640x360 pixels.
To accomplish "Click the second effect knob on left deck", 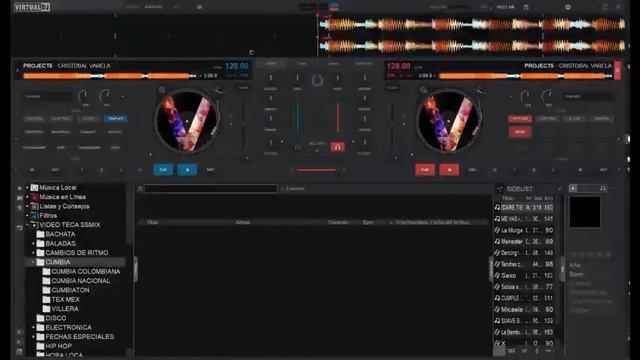I will pyautogui.click(x=105, y=96).
